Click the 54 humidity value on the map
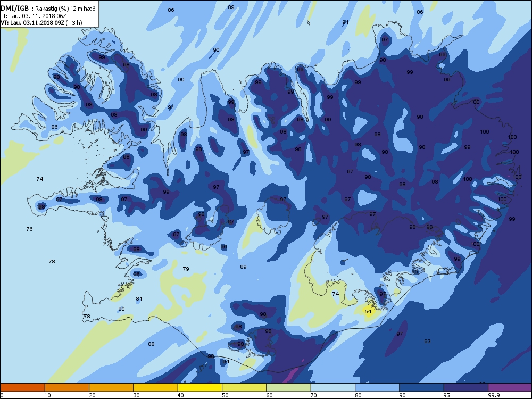 click(368, 311)
